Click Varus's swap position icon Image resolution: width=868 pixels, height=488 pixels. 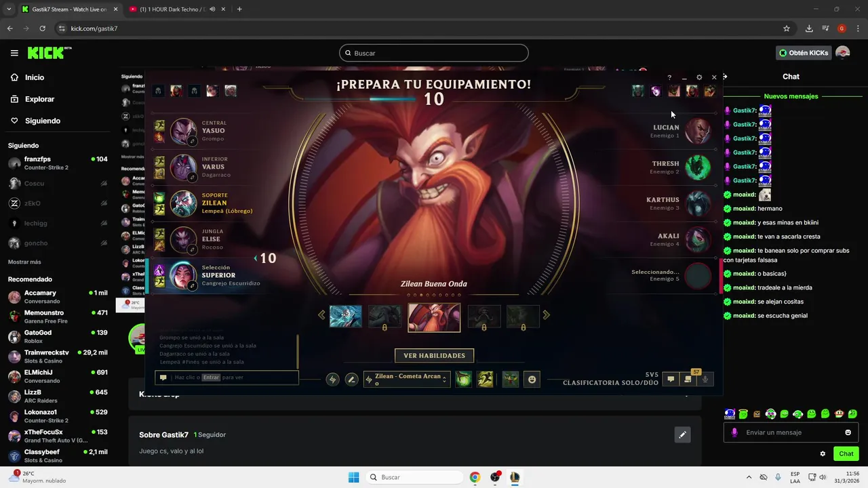(x=192, y=177)
